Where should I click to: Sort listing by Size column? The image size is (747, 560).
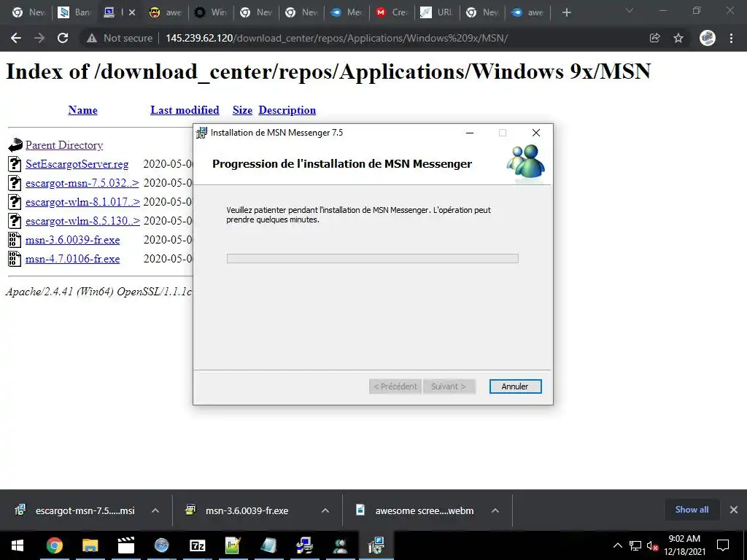tap(242, 110)
